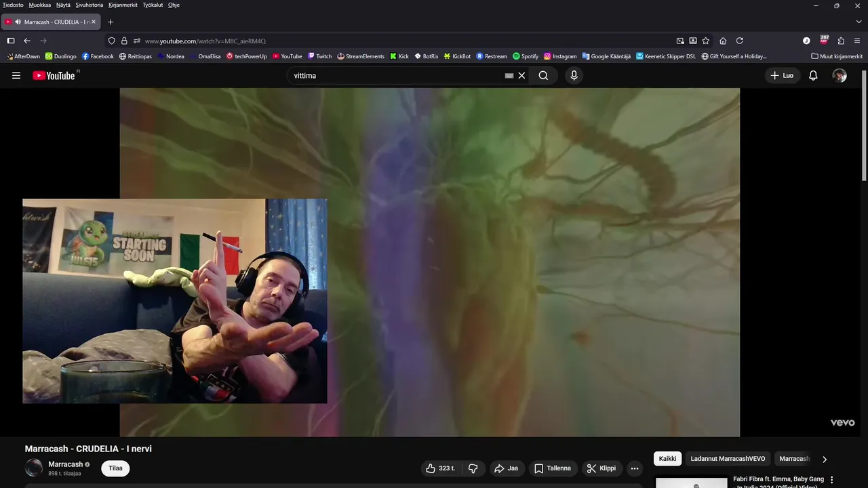
Task: Open the Näytä menu
Action: pyautogui.click(x=63, y=5)
